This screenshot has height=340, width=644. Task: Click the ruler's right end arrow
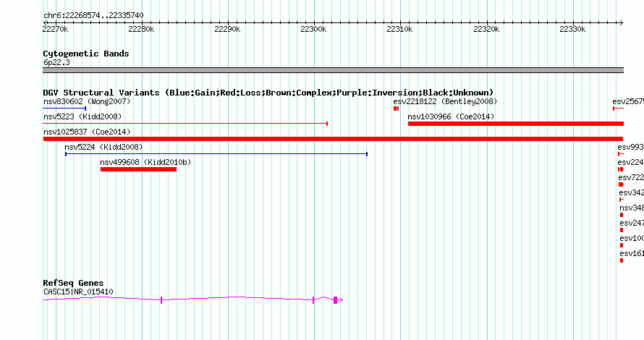[x=621, y=23]
